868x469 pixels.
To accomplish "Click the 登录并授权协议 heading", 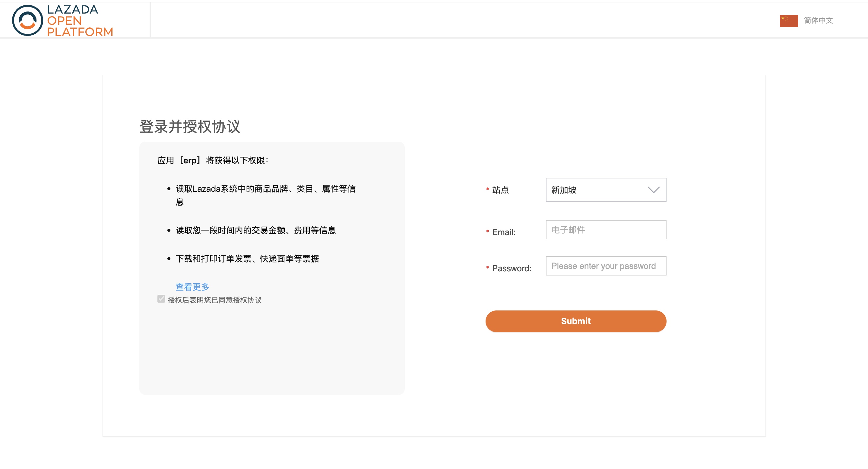I will (190, 127).
